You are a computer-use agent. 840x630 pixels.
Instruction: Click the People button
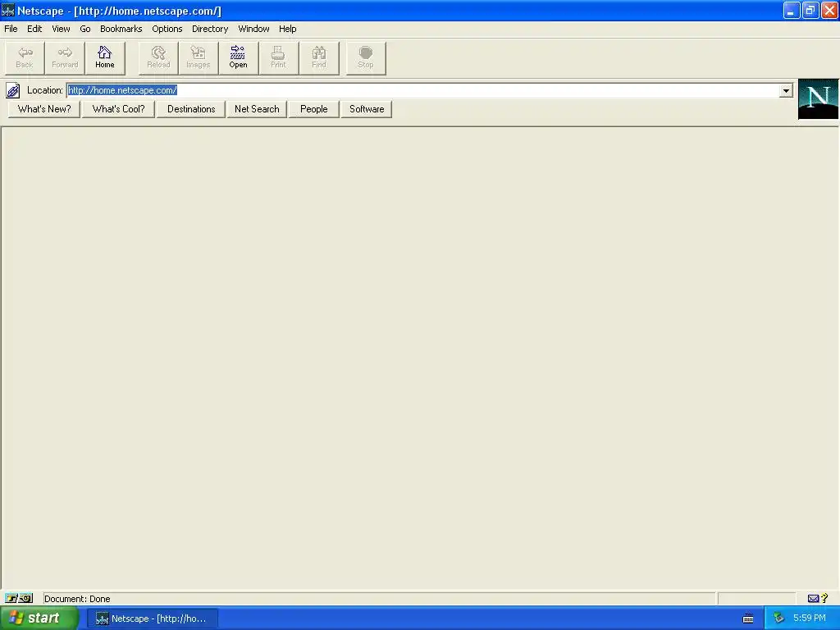[x=314, y=109]
